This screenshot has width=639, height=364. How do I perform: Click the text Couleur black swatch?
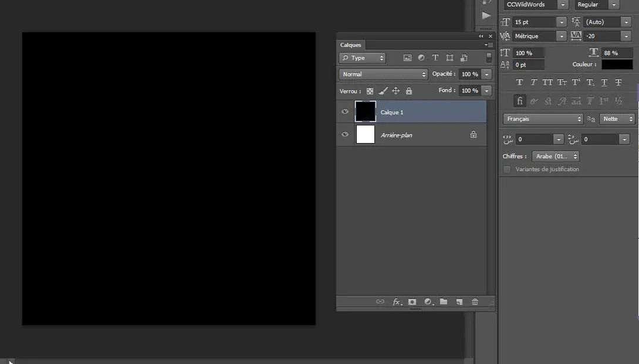tap(617, 64)
